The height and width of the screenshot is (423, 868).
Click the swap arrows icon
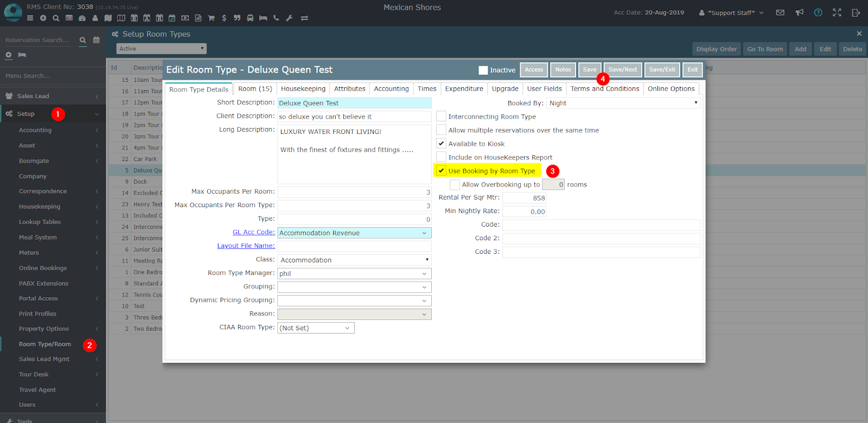(x=304, y=18)
